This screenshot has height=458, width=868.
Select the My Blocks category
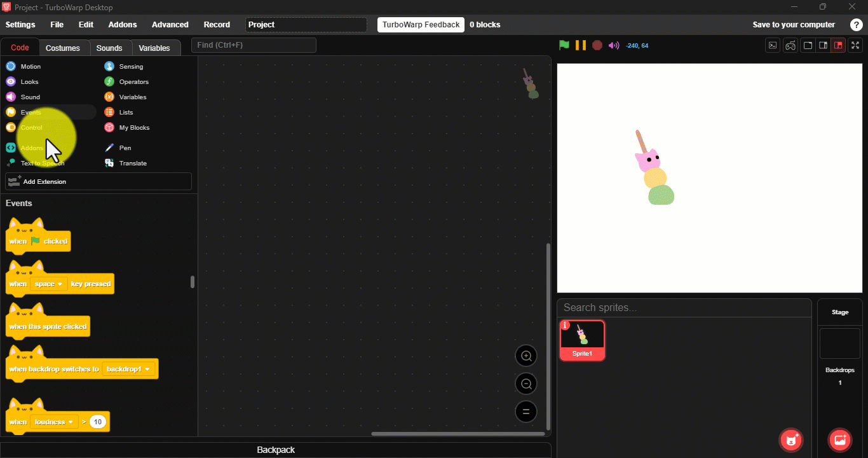coord(127,127)
